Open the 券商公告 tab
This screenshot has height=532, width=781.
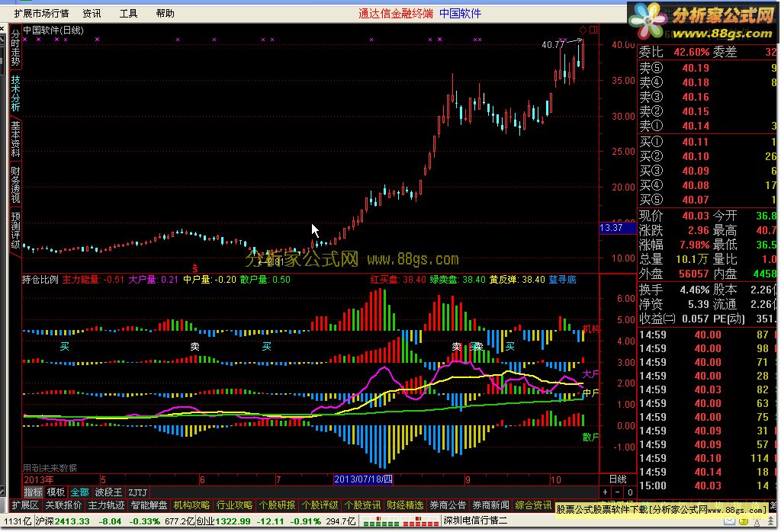click(x=448, y=505)
